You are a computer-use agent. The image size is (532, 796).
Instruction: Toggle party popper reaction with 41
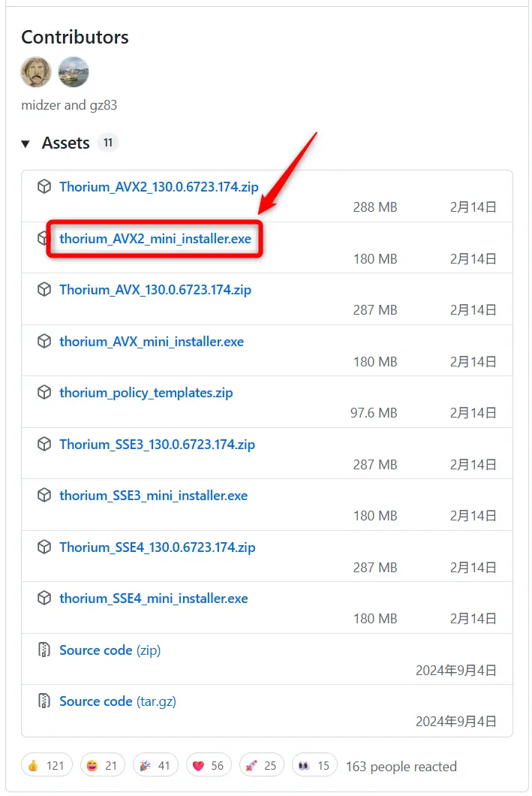[x=155, y=765]
